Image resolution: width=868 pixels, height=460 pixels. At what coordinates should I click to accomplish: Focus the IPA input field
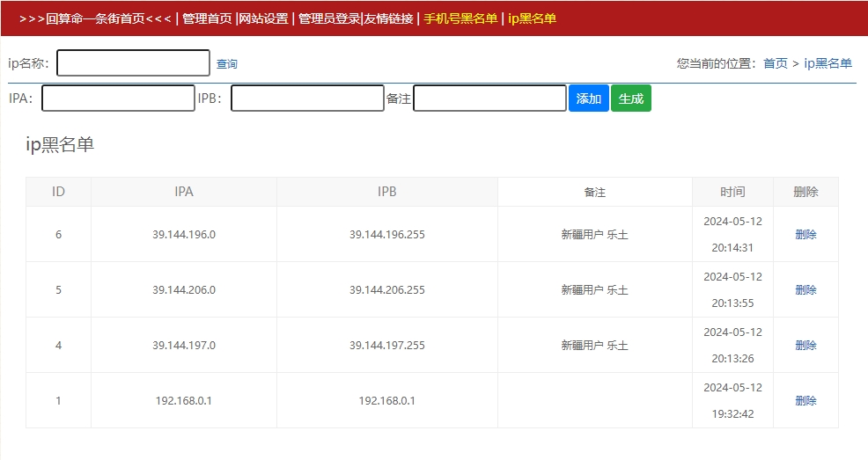118,99
